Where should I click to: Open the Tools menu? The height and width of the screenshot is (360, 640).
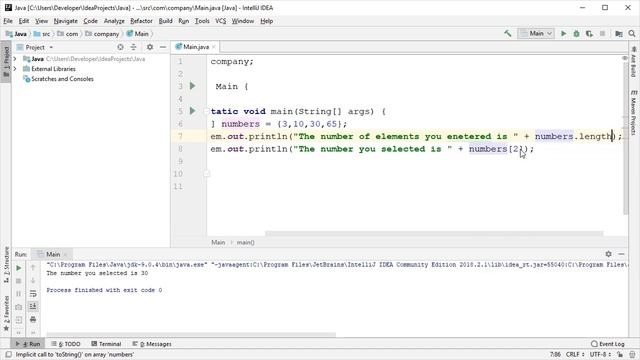click(202, 21)
